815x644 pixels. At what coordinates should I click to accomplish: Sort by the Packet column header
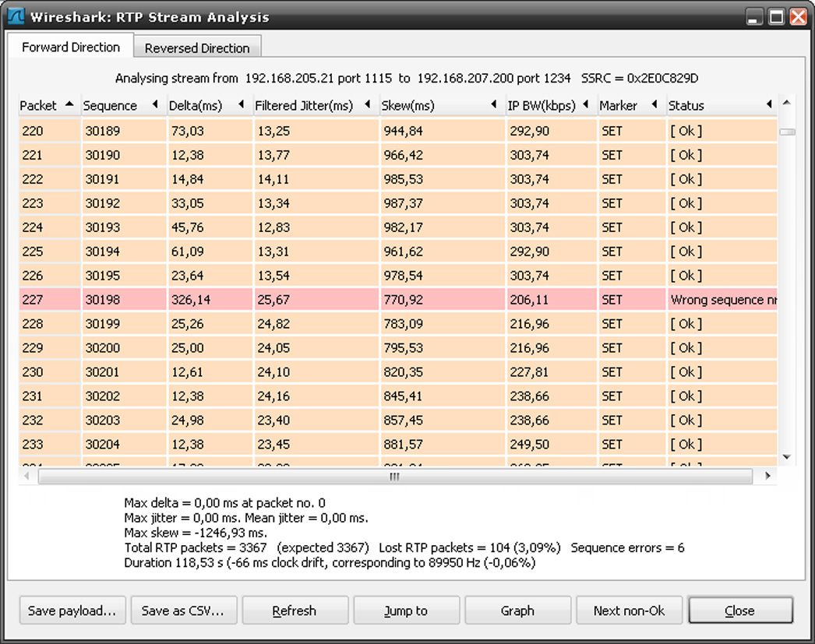tap(47, 105)
